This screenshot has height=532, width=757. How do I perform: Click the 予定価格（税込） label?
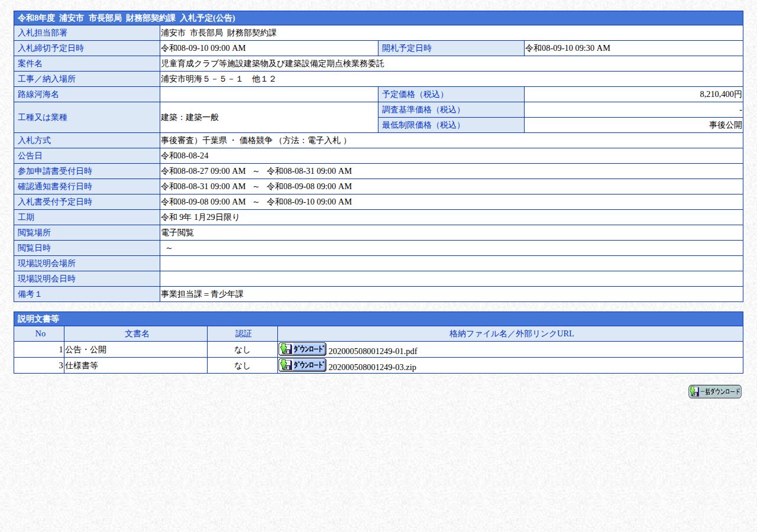(x=415, y=95)
